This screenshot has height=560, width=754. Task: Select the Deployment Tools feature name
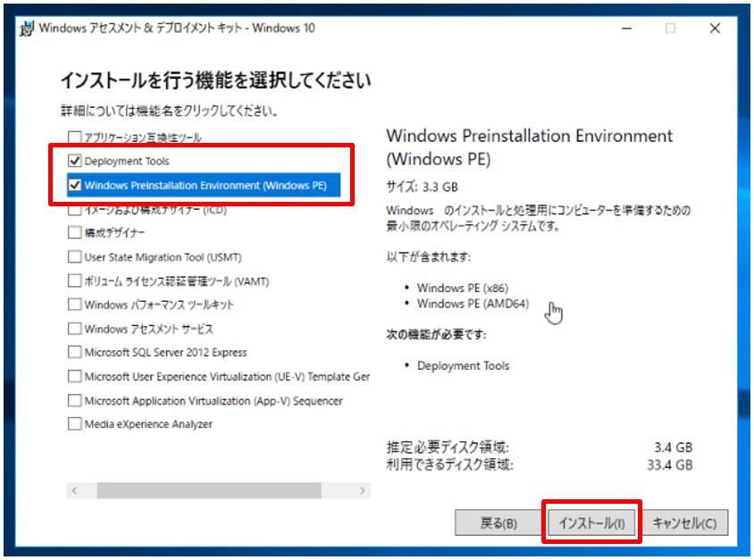click(127, 161)
